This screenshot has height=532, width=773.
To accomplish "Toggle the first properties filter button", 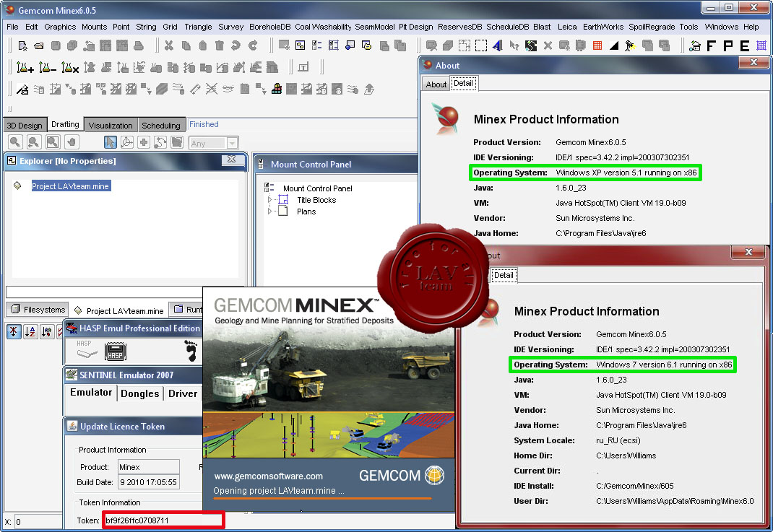I will (x=13, y=331).
